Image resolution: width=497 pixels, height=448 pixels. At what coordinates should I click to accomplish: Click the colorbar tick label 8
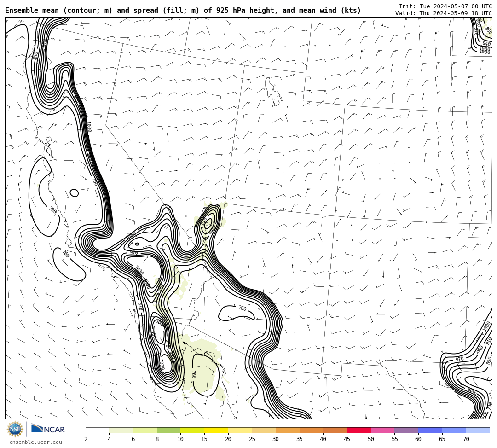click(157, 439)
